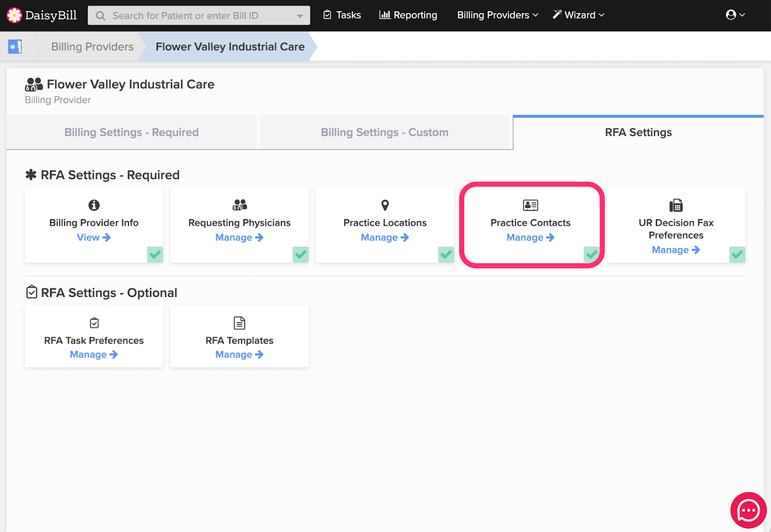The image size is (771, 532).
Task: Click View under Billing Provider Info
Action: pyautogui.click(x=93, y=238)
